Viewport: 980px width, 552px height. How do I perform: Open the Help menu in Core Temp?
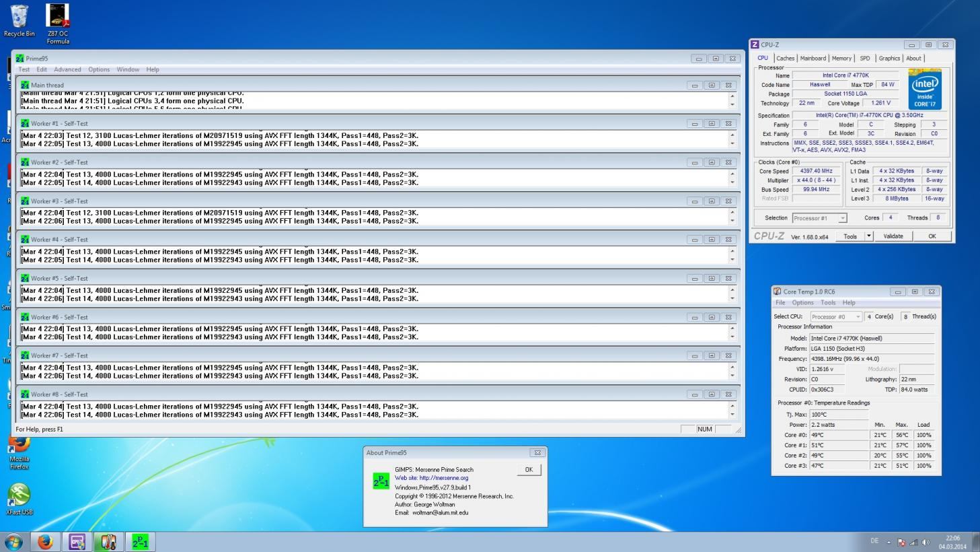coord(849,303)
